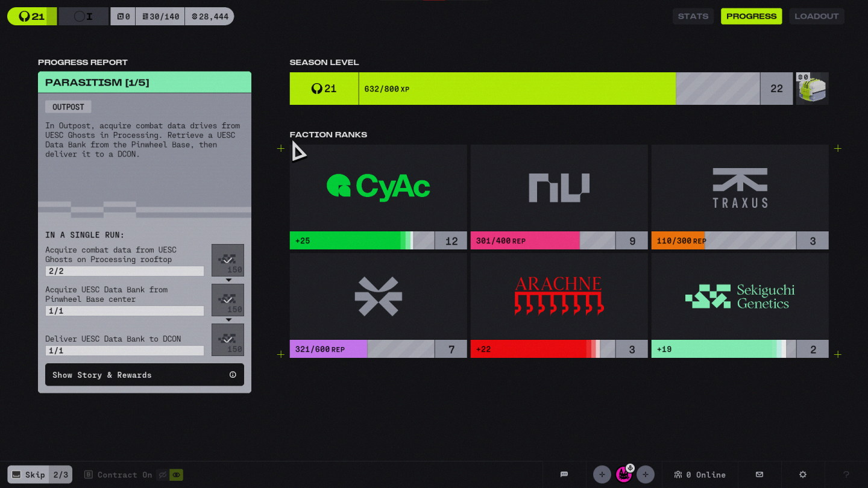Click arrow below the combat data reward icon
Image resolution: width=868 pixels, height=488 pixels.
[x=228, y=280]
